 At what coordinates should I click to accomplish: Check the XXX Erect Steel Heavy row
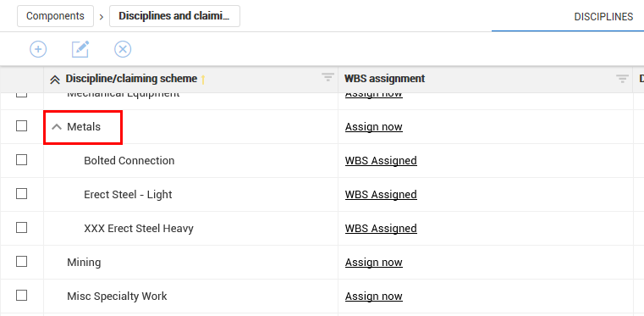21,227
